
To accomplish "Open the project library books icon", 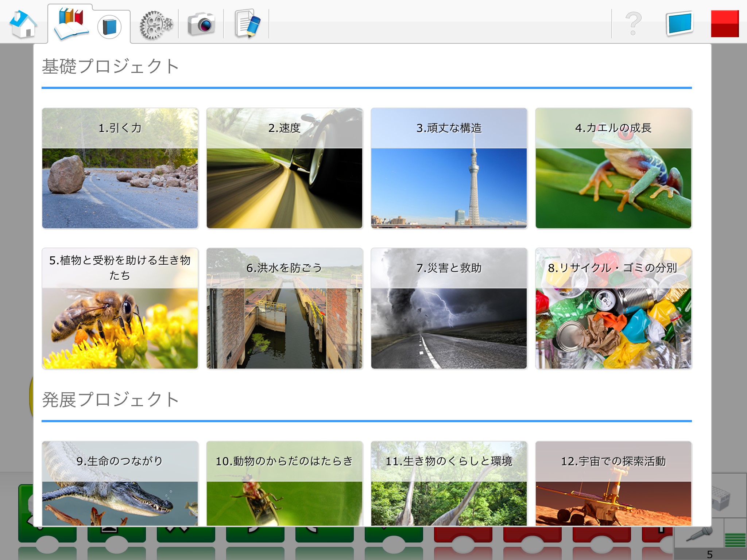I will (x=71, y=24).
